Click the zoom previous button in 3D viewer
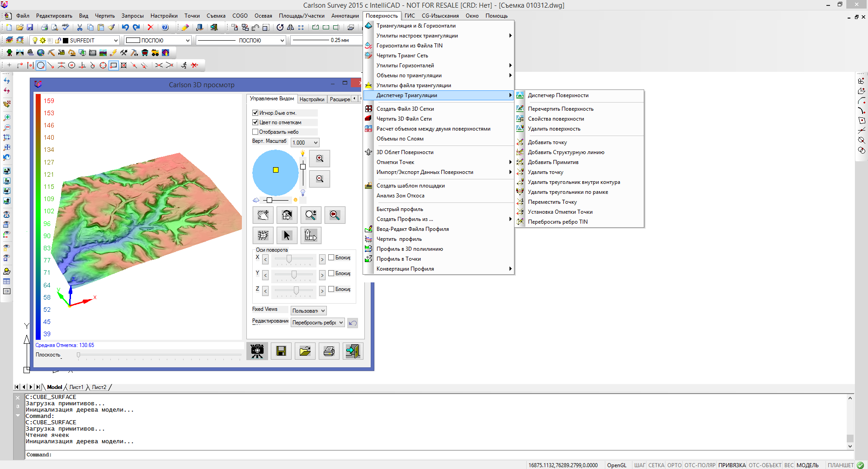868x469 pixels. 335,215
